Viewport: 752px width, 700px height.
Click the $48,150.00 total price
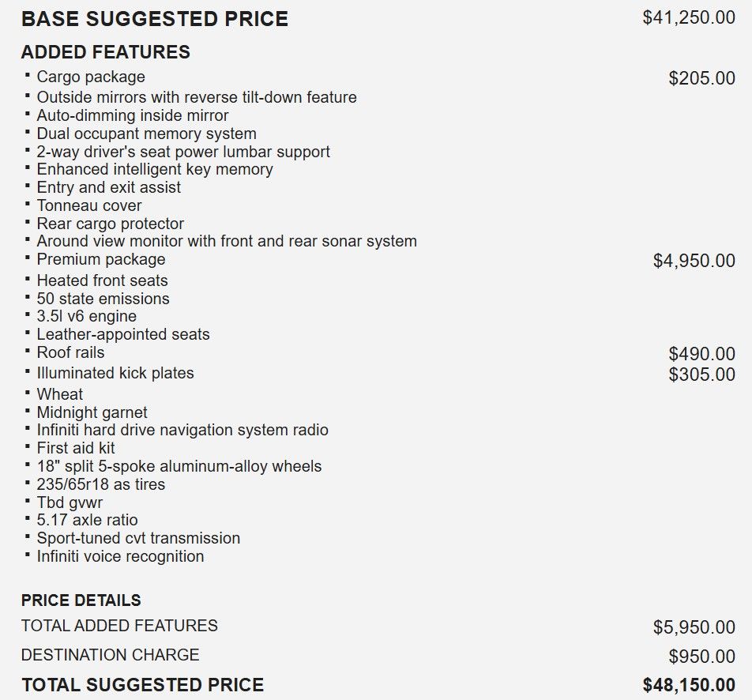tap(689, 685)
